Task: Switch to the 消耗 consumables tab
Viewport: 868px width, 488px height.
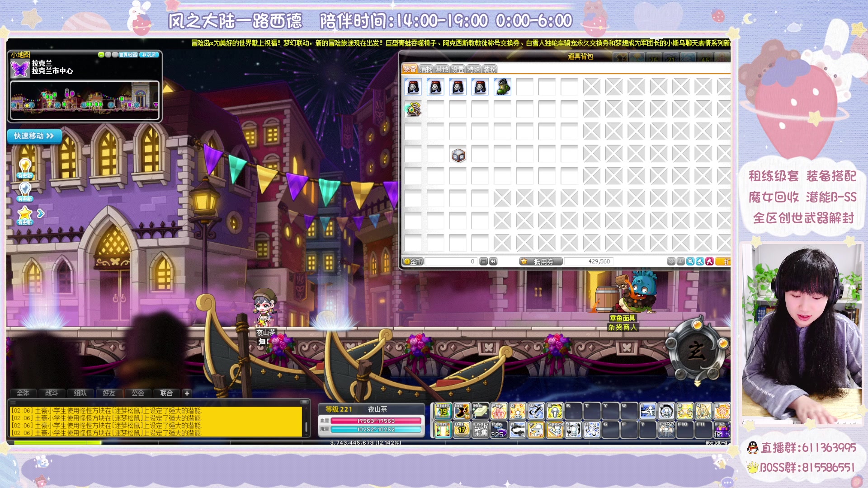Action: 426,69
